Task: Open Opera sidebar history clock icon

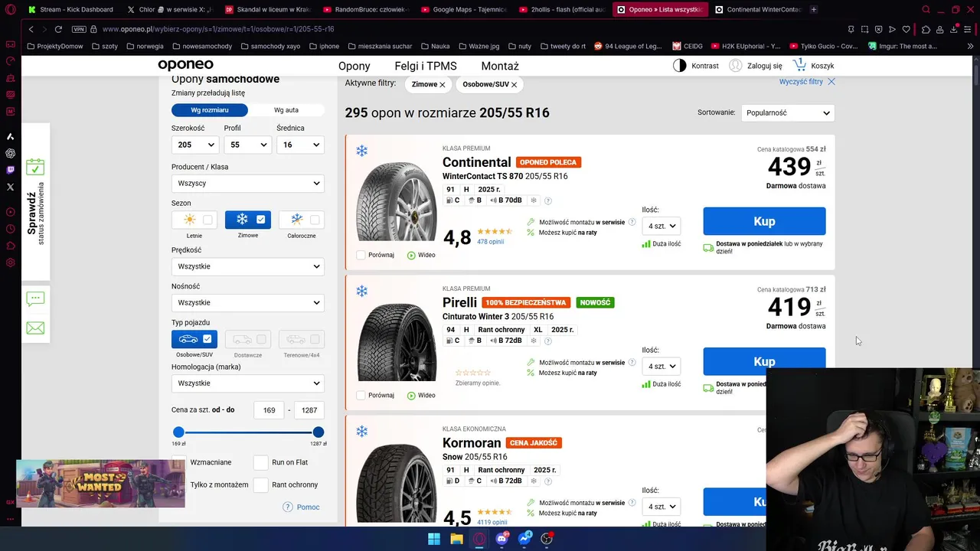Action: pos(10,229)
